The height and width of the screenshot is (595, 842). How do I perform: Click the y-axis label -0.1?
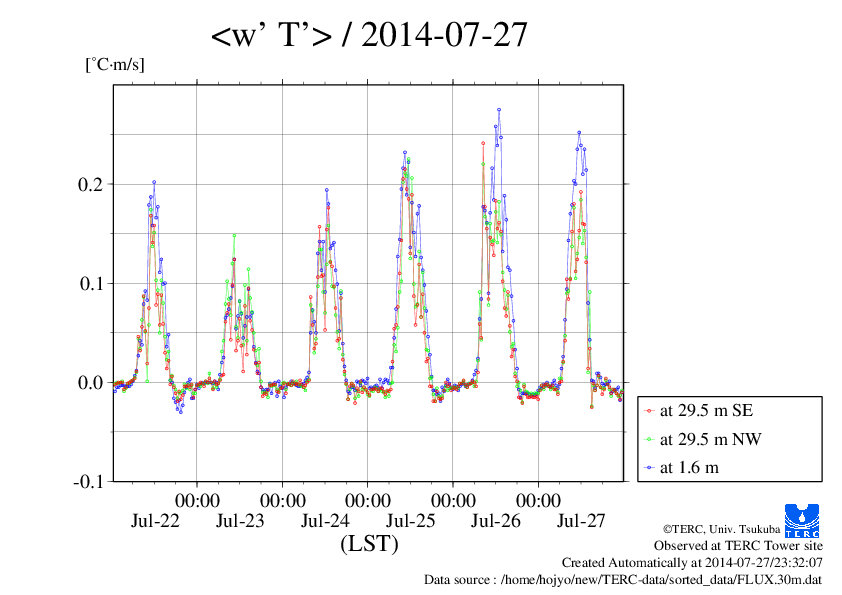(x=88, y=482)
